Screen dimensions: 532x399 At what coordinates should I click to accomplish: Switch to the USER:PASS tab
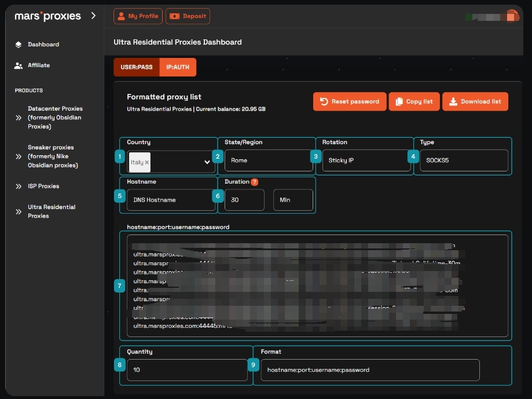137,67
